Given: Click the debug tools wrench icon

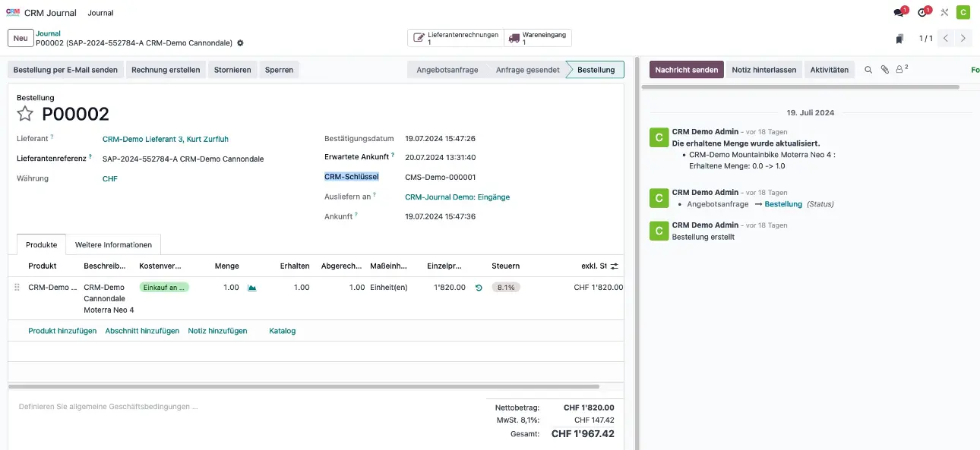Looking at the screenshot, I should pyautogui.click(x=944, y=13).
